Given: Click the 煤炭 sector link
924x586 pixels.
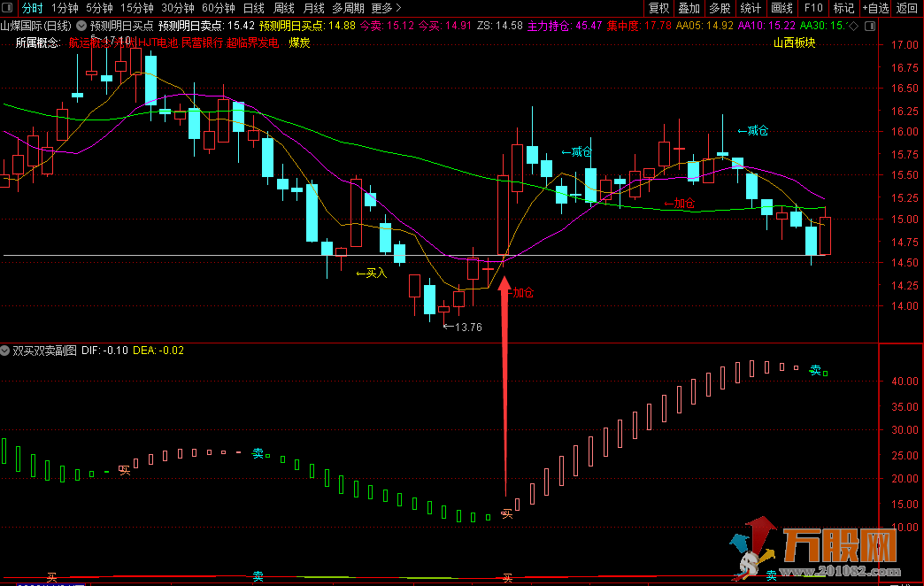Looking at the screenshot, I should [x=299, y=43].
